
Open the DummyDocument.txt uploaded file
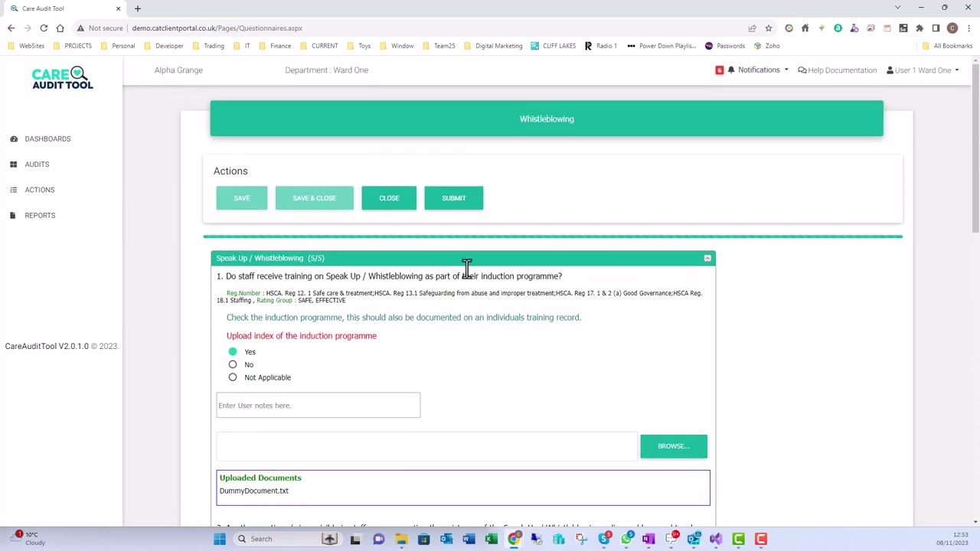[253, 491]
